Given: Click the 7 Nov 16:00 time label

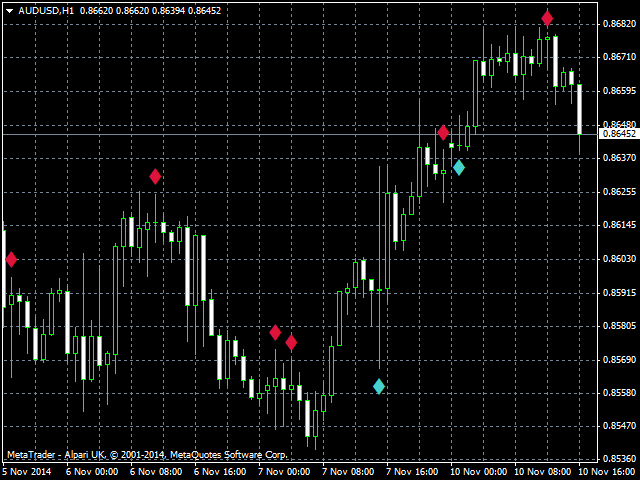Looking at the screenshot, I should (412, 471).
